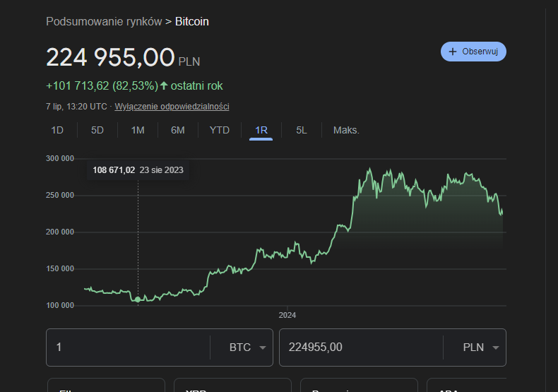Click the Obserwuj follow button

pos(473,52)
